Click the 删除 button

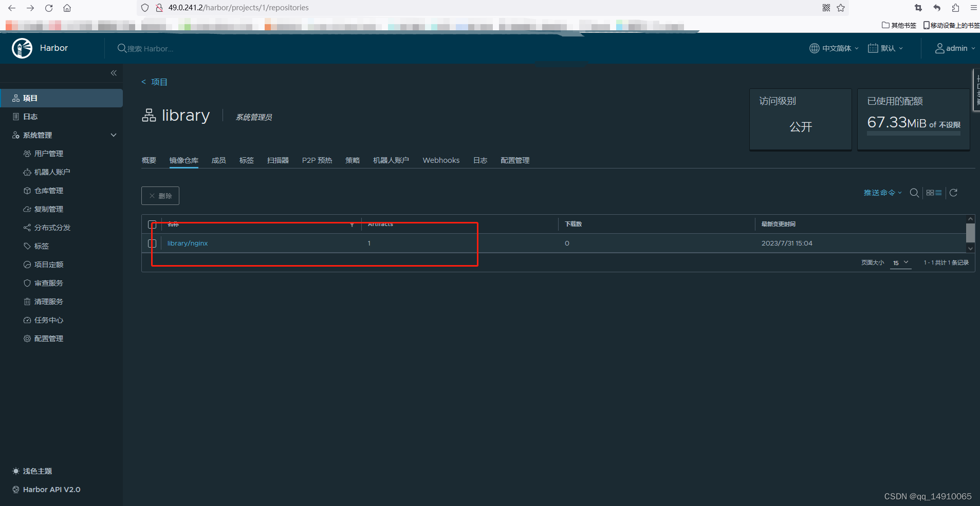[x=160, y=196]
